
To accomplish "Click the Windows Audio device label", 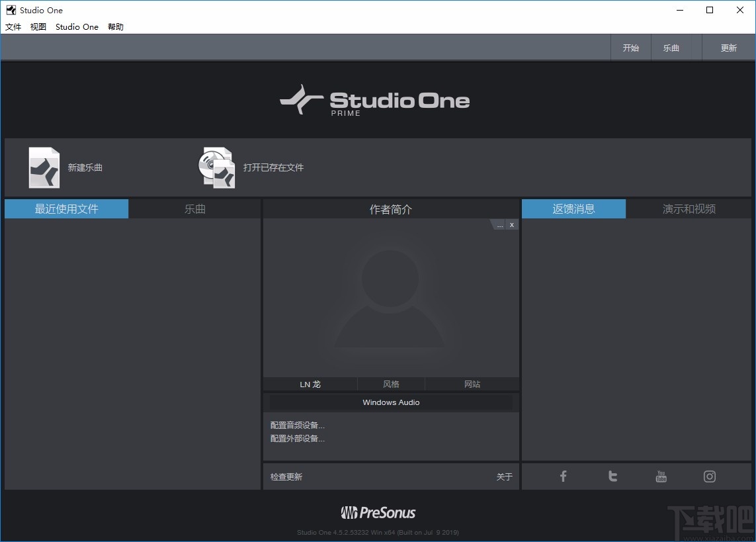I will (x=391, y=402).
